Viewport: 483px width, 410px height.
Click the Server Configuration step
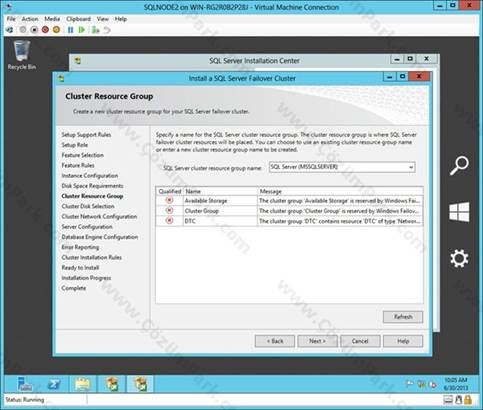(x=87, y=227)
